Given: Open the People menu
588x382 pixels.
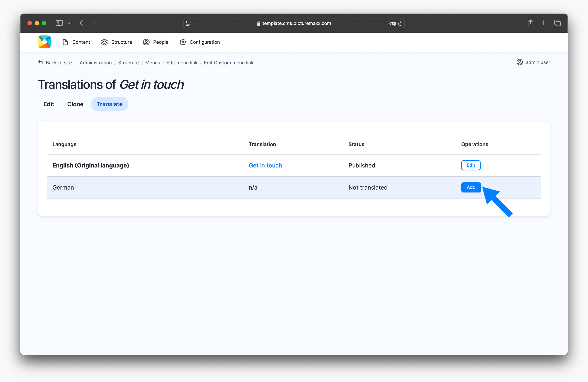Looking at the screenshot, I should (156, 42).
